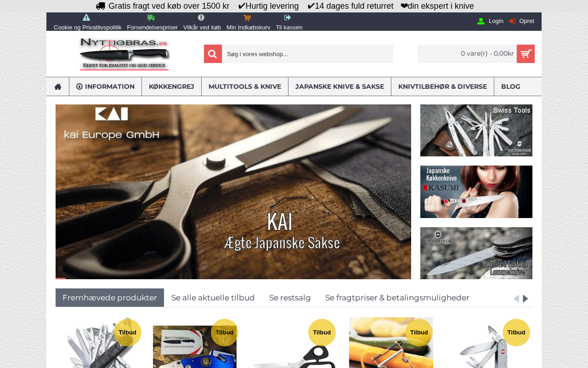Click the Vilkår ved køb exclamation icon
The height and width of the screenshot is (368, 588).
[201, 17]
